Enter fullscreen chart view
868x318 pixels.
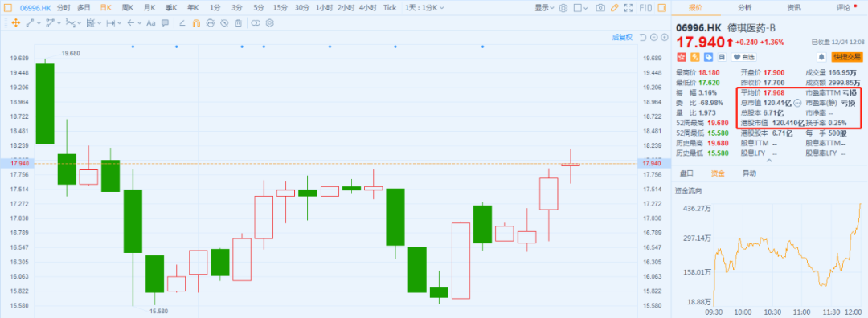click(x=628, y=8)
